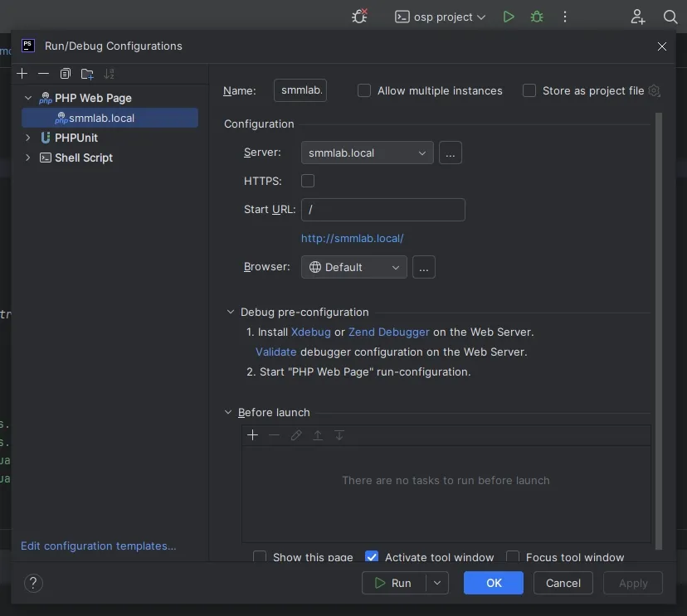Collapse the PHP Web Page node
Screen dimensions: 687x616
point(28,98)
